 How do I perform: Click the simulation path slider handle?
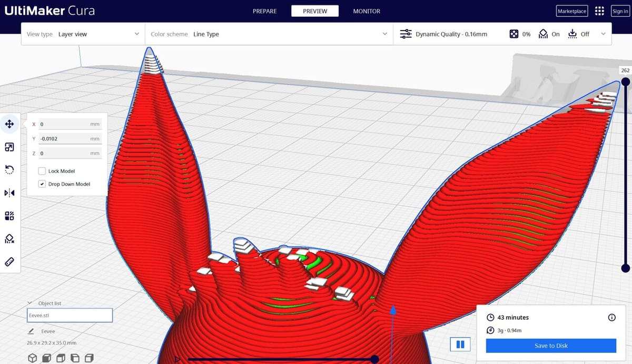click(x=374, y=359)
